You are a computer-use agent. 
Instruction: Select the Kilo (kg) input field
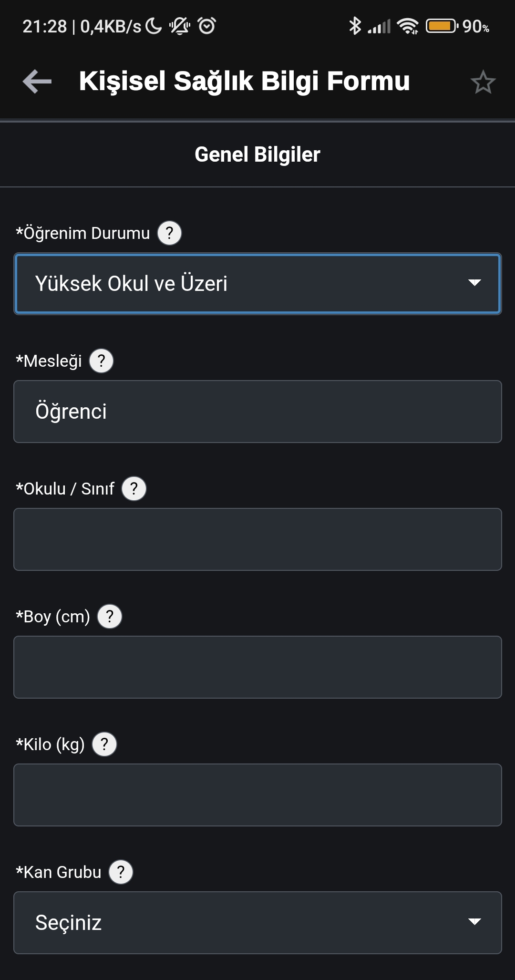coord(257,795)
